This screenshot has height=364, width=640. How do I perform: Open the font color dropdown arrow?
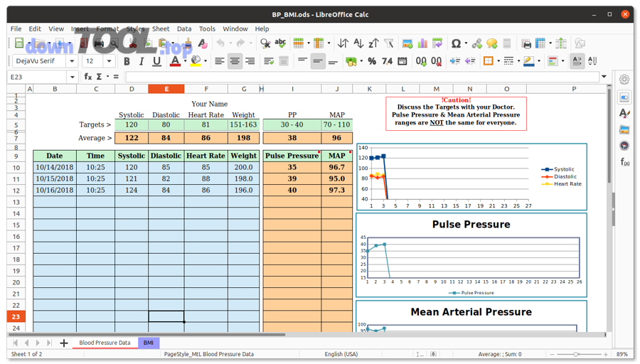coord(185,61)
